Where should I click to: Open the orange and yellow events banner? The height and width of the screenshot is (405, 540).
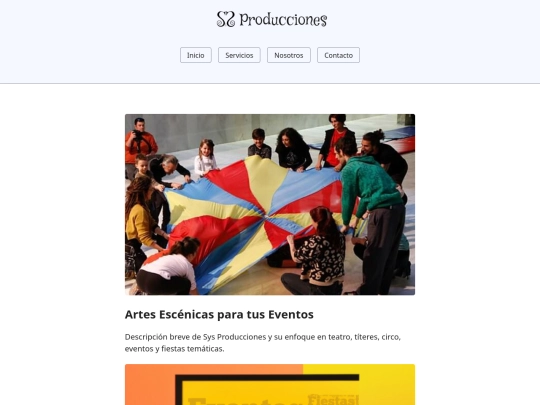coord(270,384)
